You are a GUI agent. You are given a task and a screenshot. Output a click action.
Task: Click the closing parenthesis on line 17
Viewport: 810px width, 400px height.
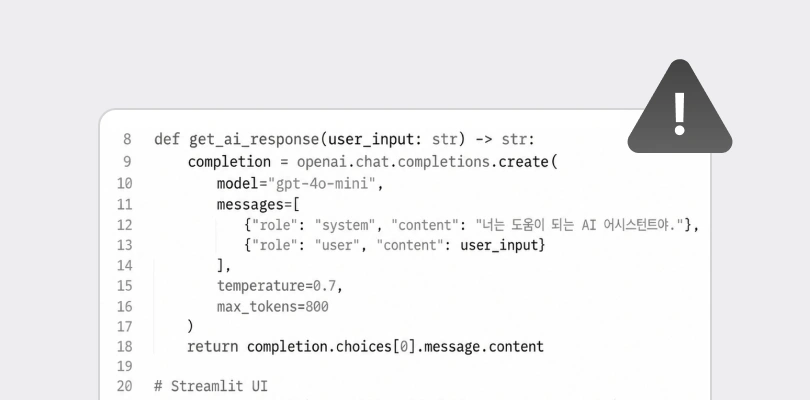click(190, 327)
